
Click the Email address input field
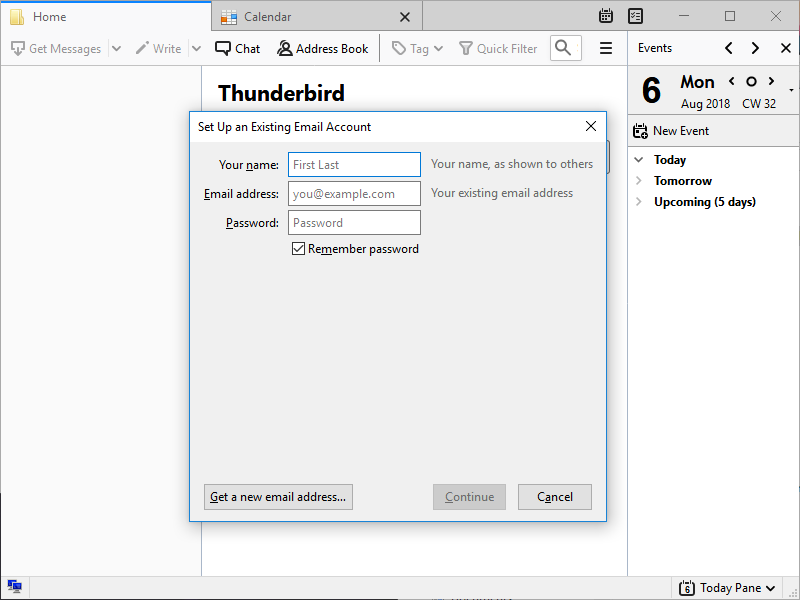click(354, 192)
